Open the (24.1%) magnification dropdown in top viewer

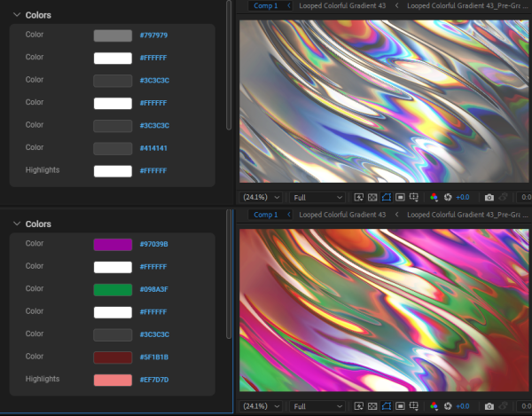coord(262,197)
